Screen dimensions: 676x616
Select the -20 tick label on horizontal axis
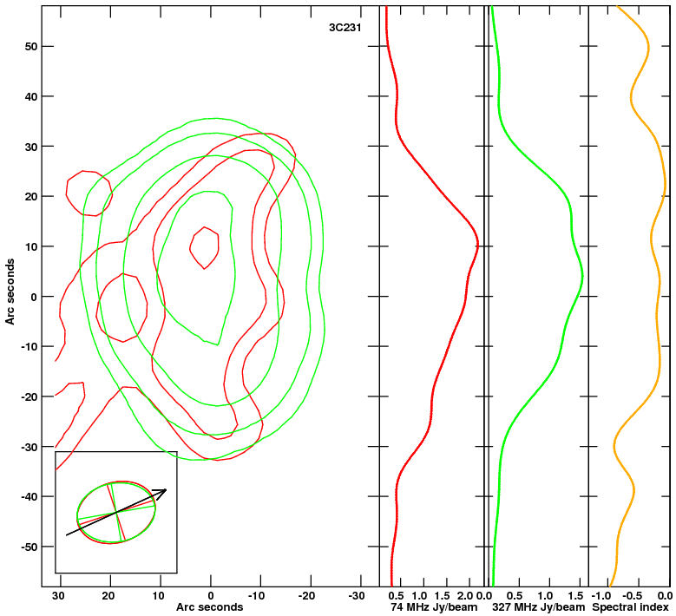click(306, 596)
